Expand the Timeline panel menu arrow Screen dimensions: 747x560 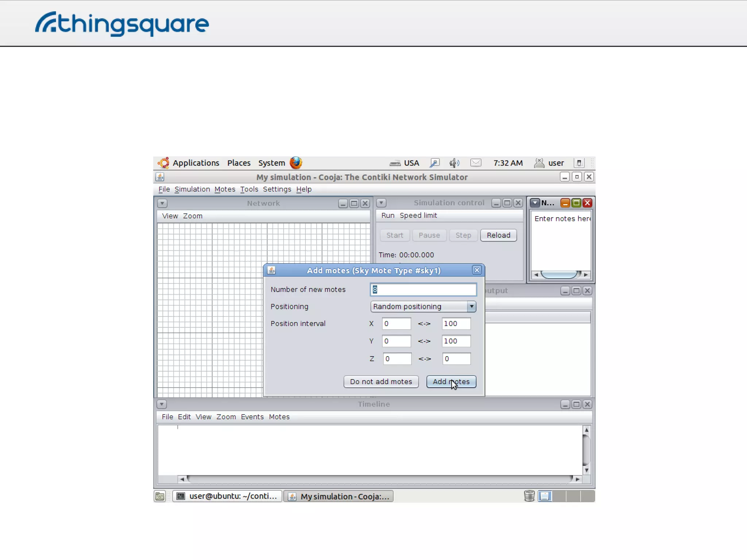162,404
